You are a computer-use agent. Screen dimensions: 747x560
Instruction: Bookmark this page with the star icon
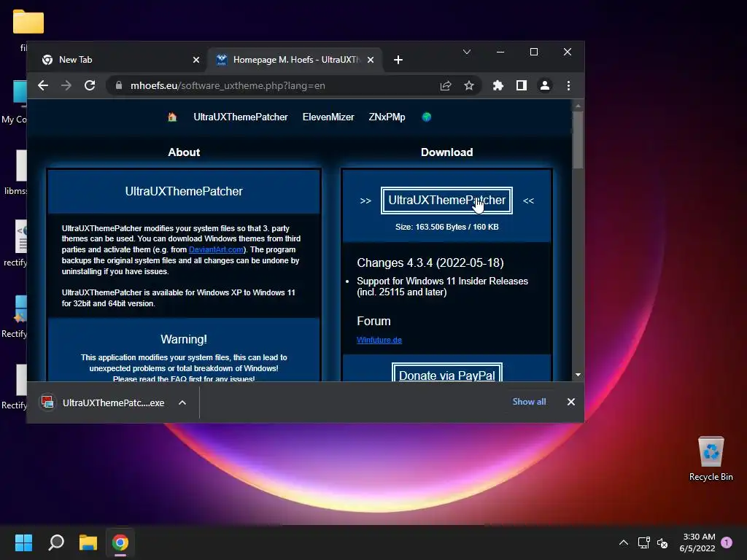469,86
